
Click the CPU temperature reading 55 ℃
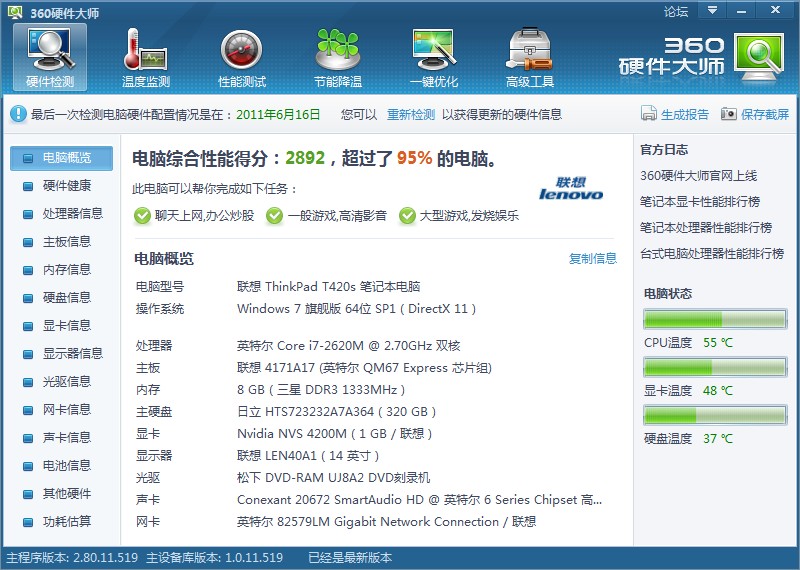717,343
